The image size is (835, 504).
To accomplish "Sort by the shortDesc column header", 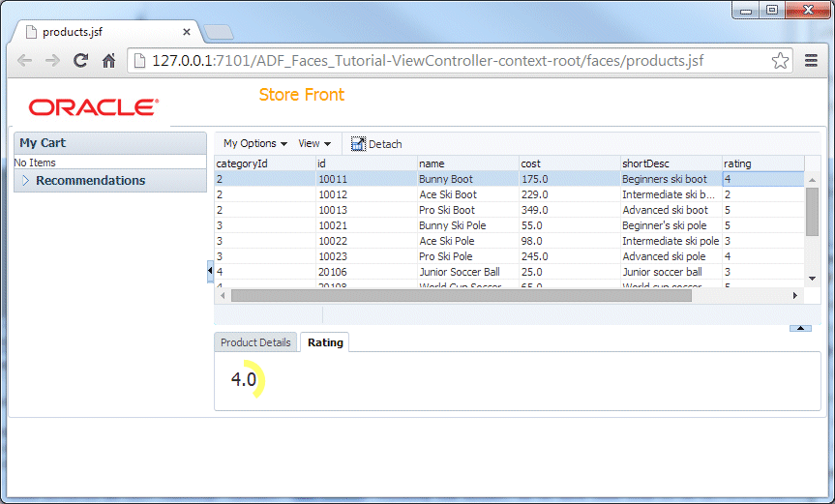I will [671, 163].
